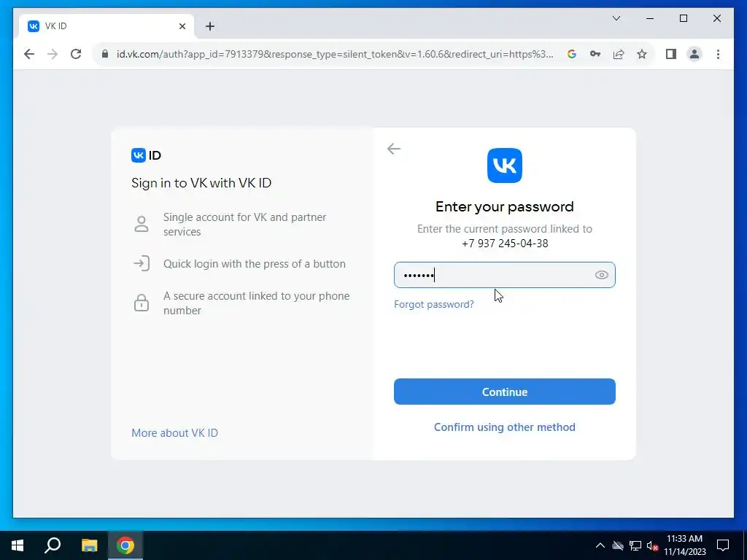Click the phone number +7 937 245-04-38

point(505,244)
